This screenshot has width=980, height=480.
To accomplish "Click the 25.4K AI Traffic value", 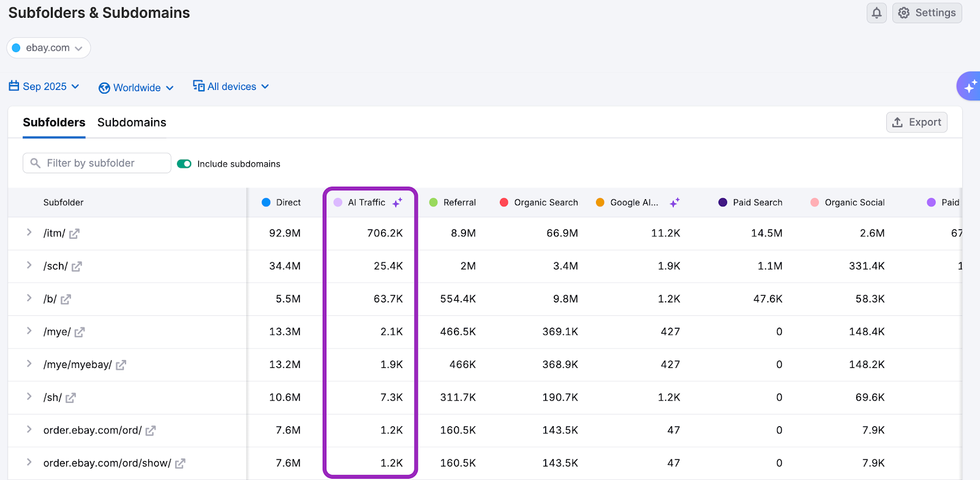I will 388,266.
